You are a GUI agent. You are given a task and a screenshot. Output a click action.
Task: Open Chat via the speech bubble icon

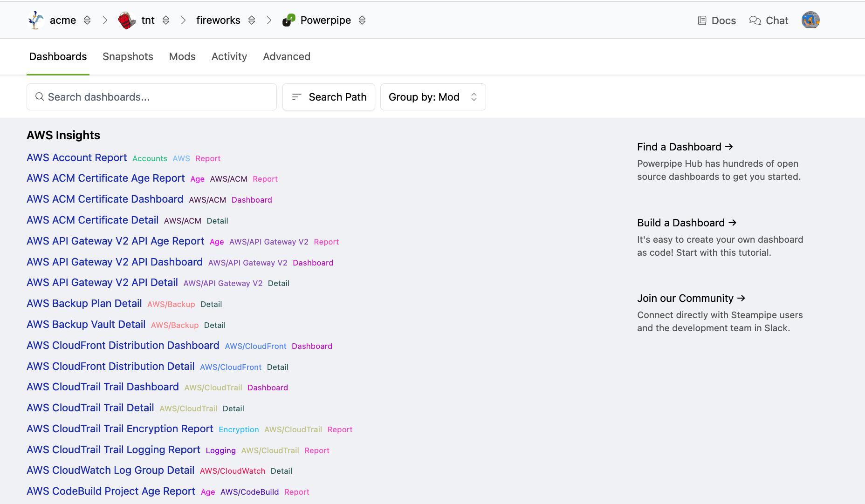755,20
